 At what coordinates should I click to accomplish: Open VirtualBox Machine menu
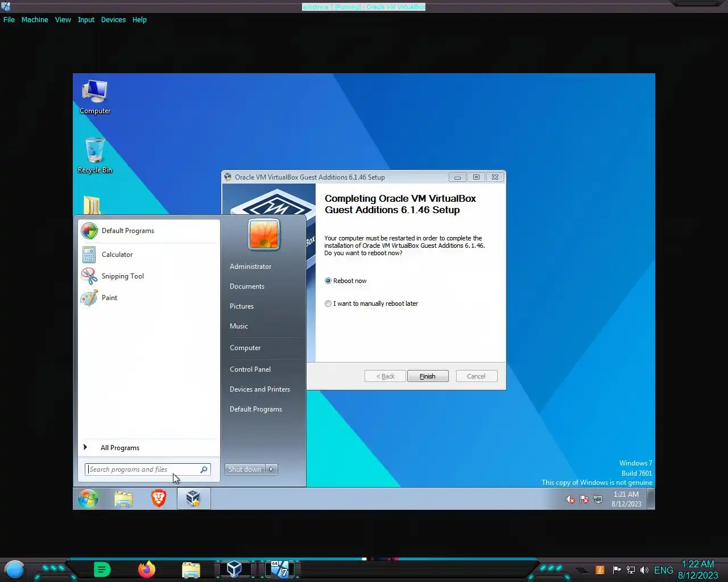[x=35, y=19]
